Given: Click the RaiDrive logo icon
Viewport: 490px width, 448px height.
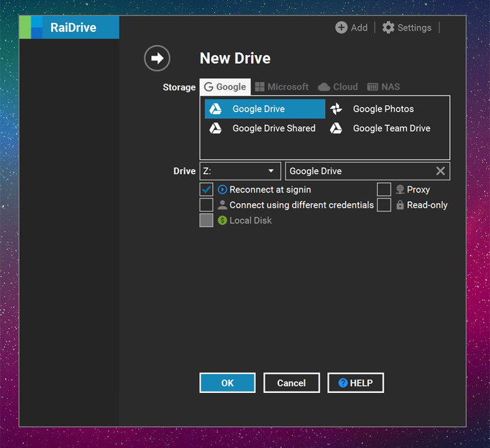Looking at the screenshot, I should [x=31, y=27].
